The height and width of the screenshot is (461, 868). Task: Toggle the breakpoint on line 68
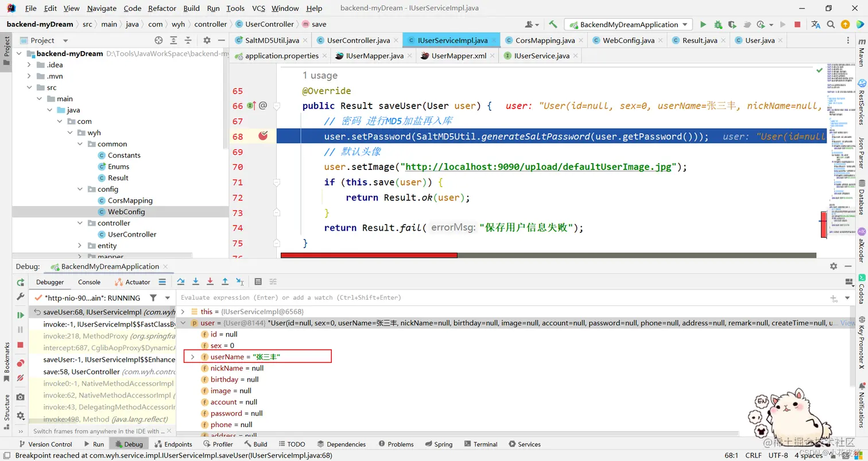pyautogui.click(x=263, y=136)
